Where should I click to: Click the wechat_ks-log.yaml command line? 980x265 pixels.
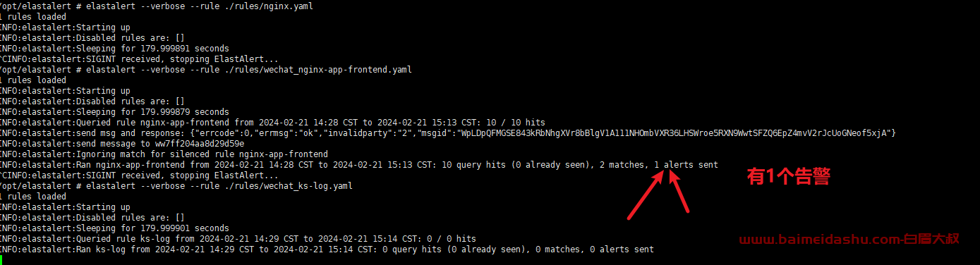point(176,186)
